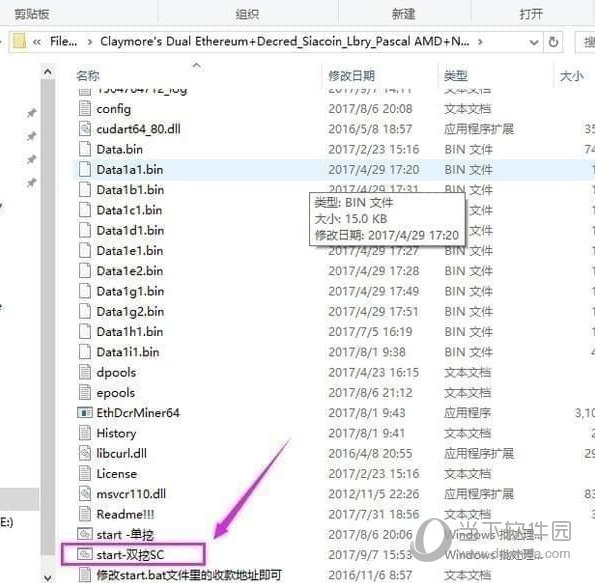Screen dimensions: 595x583
Task: Click the config text file icon
Action: pos(85,109)
